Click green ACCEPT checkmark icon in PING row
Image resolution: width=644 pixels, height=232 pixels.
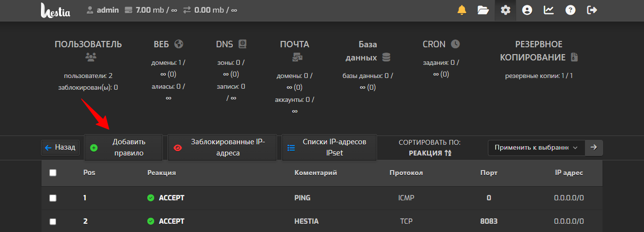pyautogui.click(x=150, y=198)
